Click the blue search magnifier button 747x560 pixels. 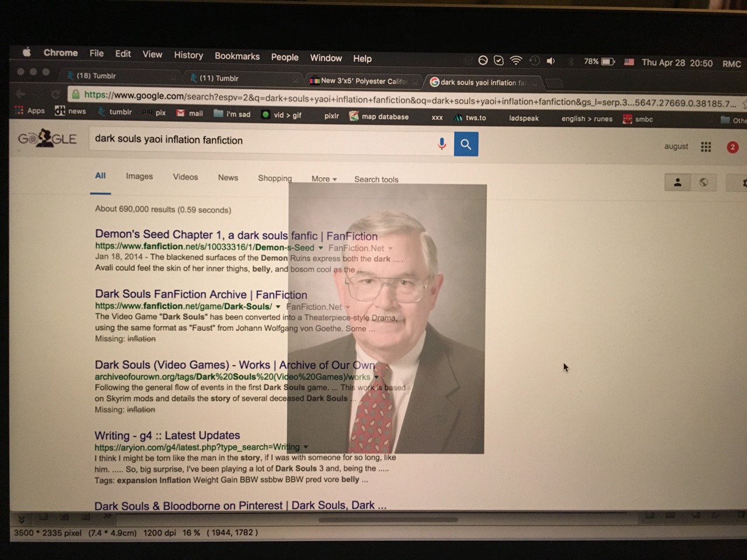tap(466, 144)
